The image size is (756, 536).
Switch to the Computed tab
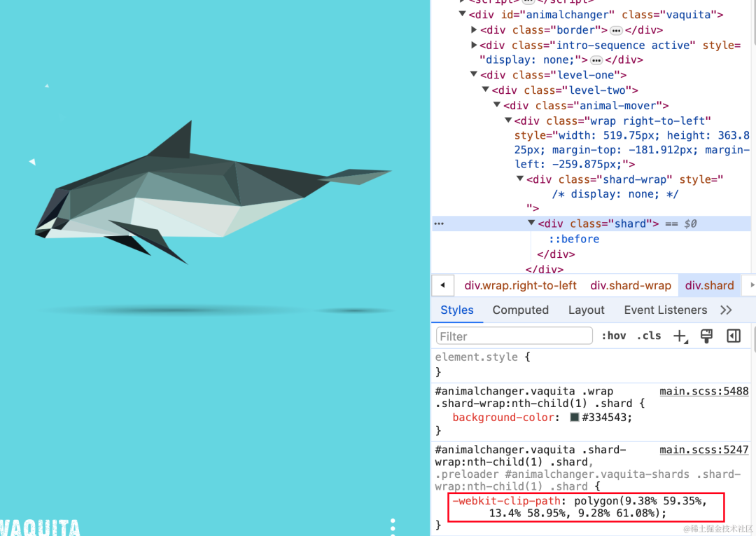pos(521,310)
